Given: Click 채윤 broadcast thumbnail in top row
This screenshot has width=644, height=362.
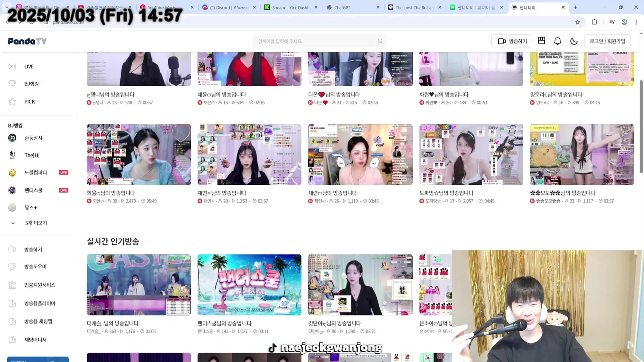Looking at the screenshot, I should point(250,69).
